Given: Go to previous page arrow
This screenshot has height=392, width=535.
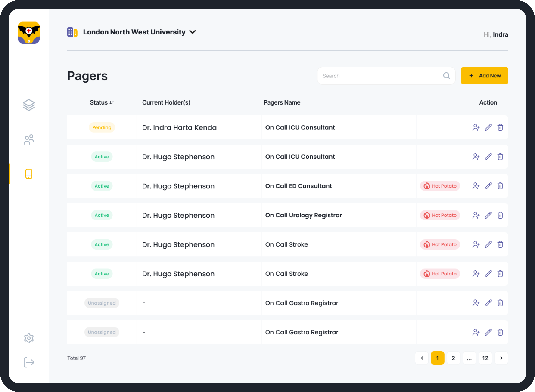Looking at the screenshot, I should pyautogui.click(x=422, y=358).
